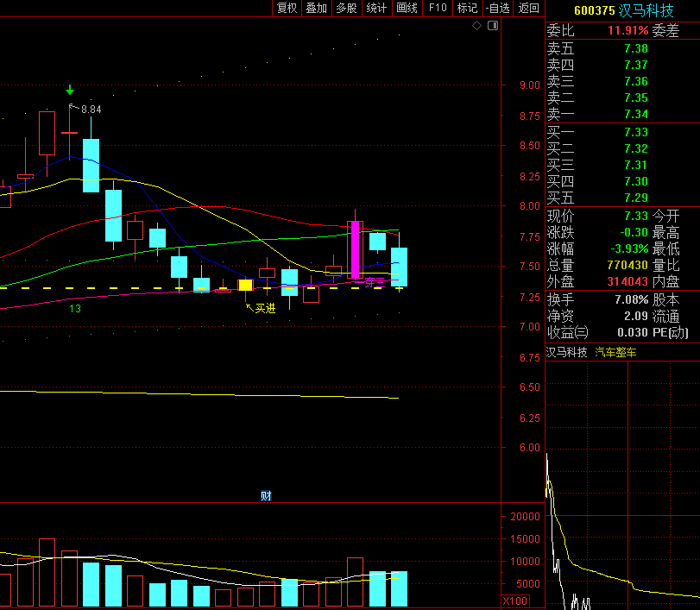The image size is (700, 610).
Task: Click the 换手 7.08% value
Action: click(632, 299)
